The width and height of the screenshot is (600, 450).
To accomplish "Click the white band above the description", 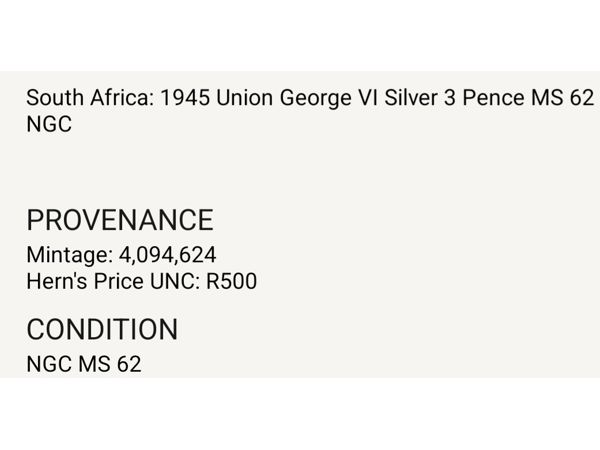I will [x=300, y=35].
